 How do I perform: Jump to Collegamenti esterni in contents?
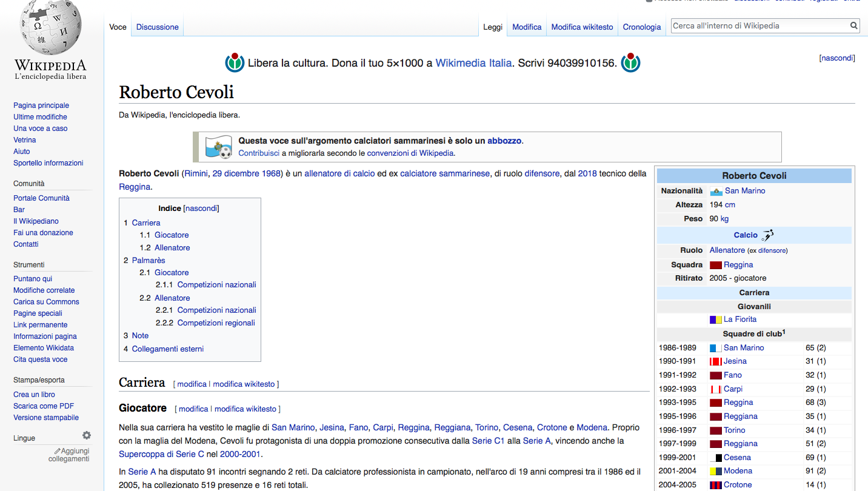[168, 349]
